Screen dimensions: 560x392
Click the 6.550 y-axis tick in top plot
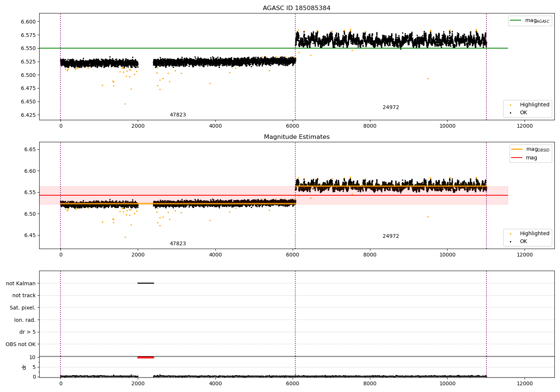click(28, 48)
